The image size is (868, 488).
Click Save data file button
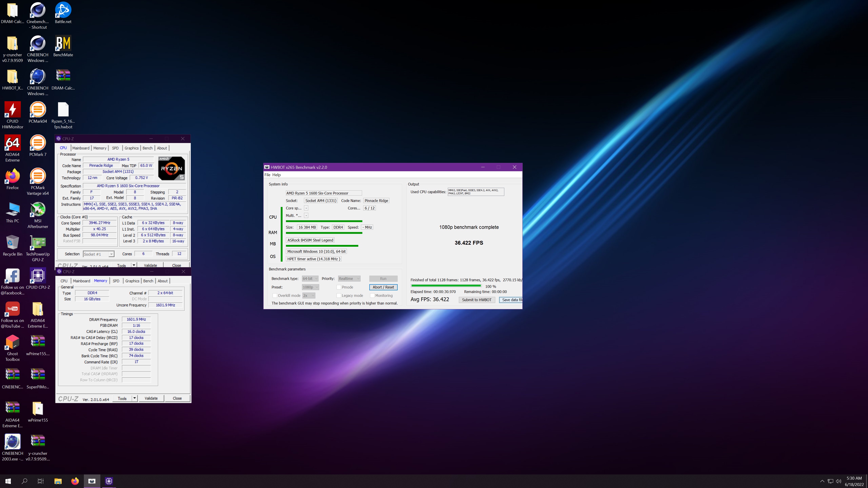(511, 300)
